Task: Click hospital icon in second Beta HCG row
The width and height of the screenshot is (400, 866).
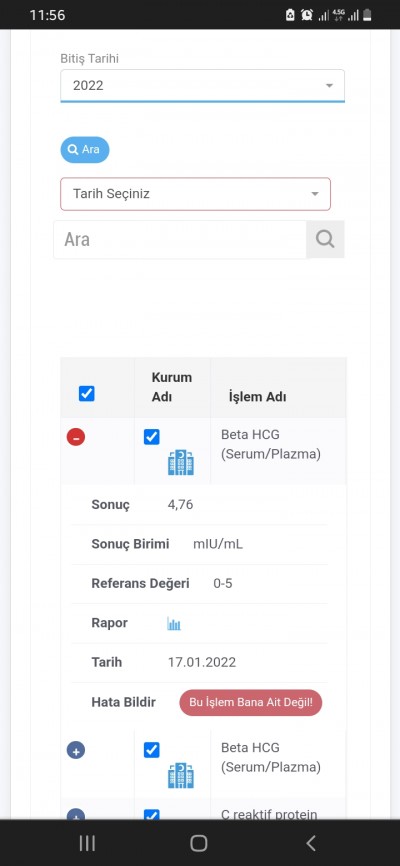Action: 181,775
